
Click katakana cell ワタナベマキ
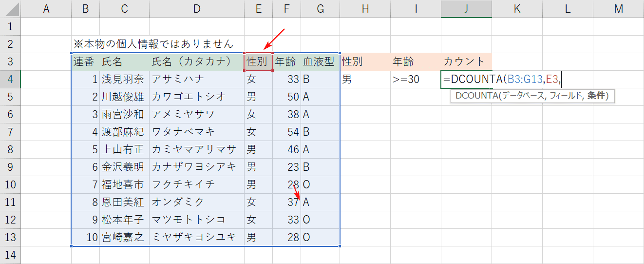[x=197, y=132]
